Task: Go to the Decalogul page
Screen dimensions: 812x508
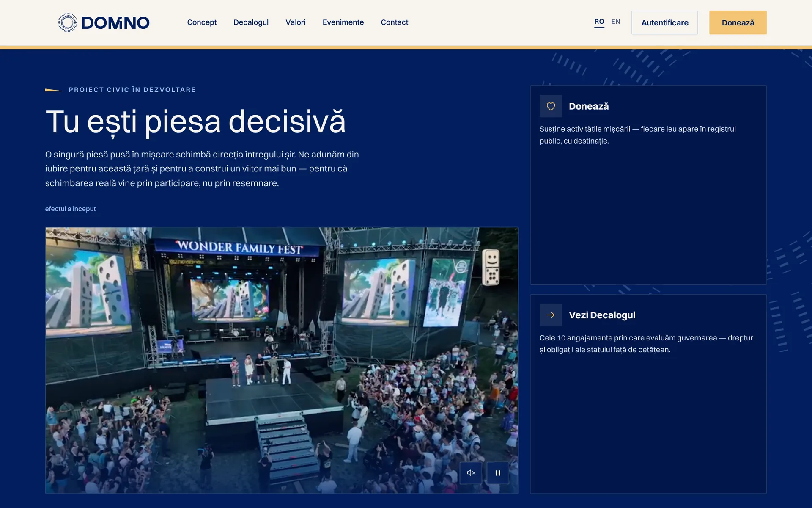Action: click(251, 22)
